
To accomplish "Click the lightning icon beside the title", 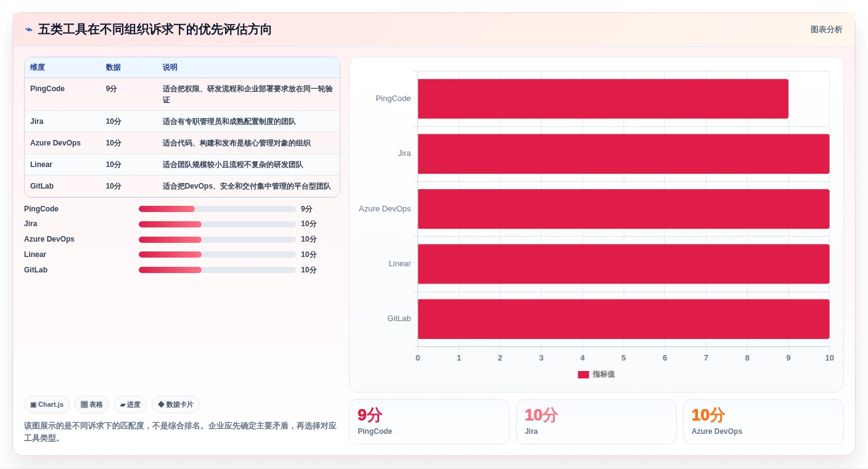I will 29,30.
